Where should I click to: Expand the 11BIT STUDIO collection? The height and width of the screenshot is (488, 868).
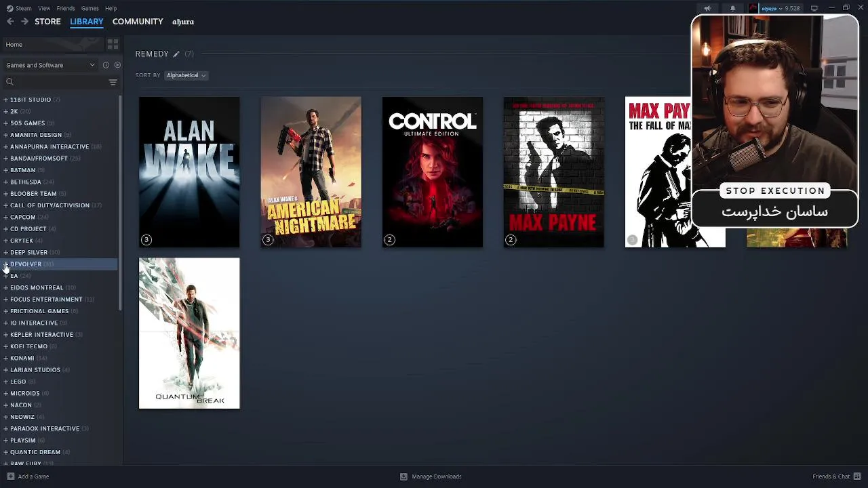tap(6, 100)
